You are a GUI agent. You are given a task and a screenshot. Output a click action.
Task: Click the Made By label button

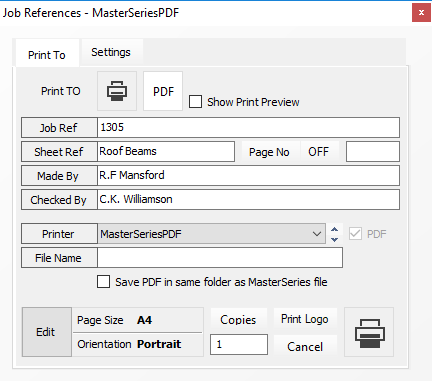pyautogui.click(x=59, y=176)
